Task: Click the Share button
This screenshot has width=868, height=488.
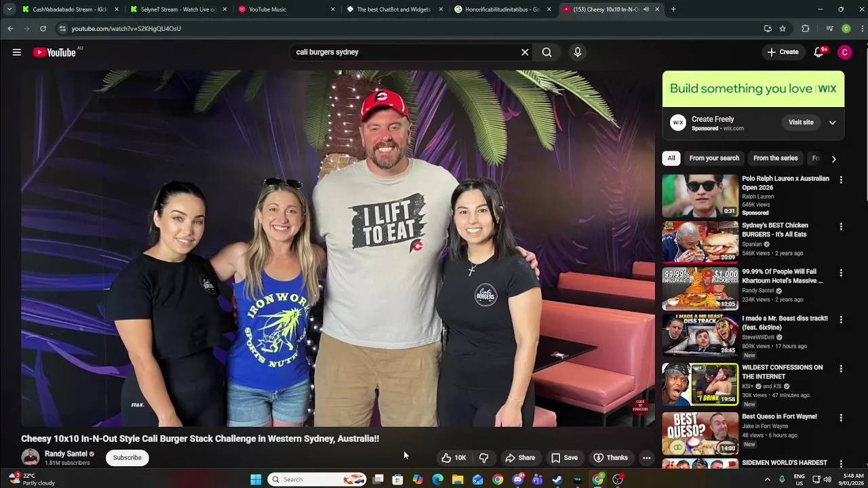Action: pyautogui.click(x=520, y=457)
